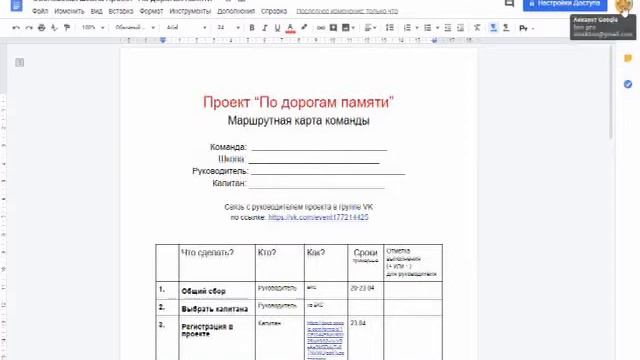Click the Маршрутная карта команды subtitle
This screenshot has height=360, width=640.
click(298, 121)
